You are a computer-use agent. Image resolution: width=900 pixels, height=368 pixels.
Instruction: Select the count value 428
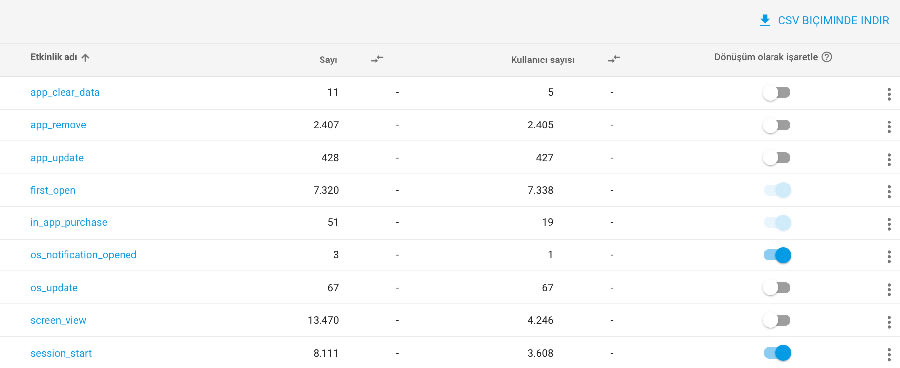330,157
